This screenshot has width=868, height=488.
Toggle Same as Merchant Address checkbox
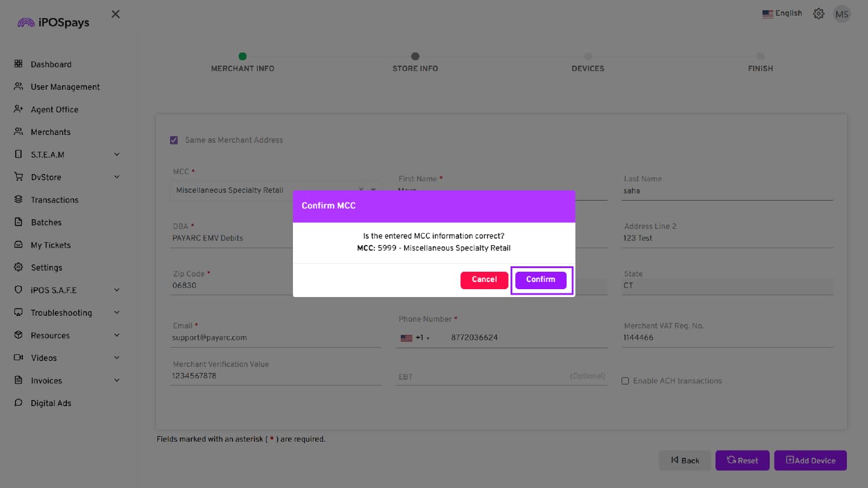(x=174, y=140)
